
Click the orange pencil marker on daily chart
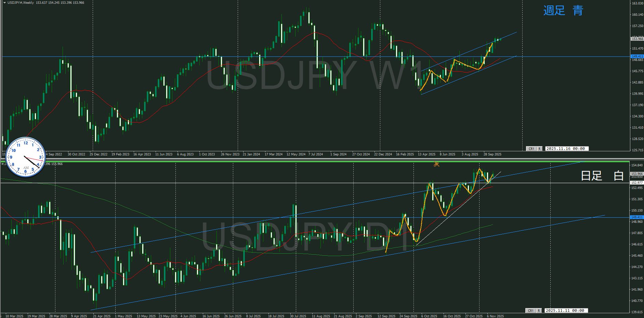[436, 164]
